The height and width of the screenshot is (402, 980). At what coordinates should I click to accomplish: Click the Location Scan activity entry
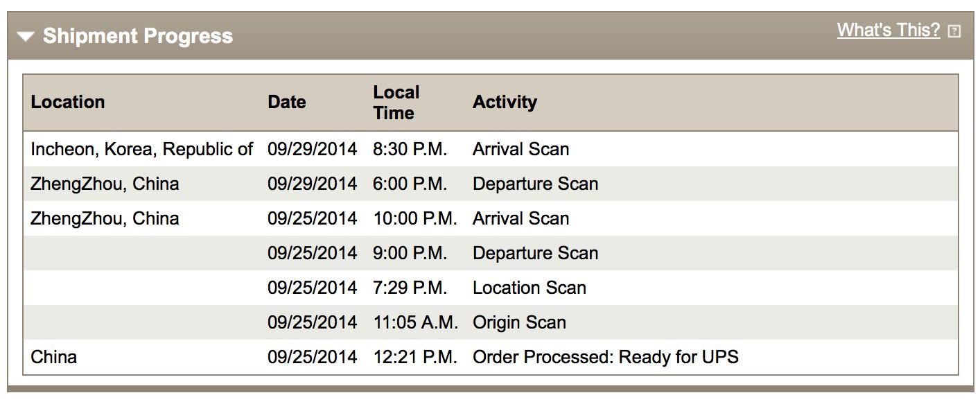coord(529,288)
